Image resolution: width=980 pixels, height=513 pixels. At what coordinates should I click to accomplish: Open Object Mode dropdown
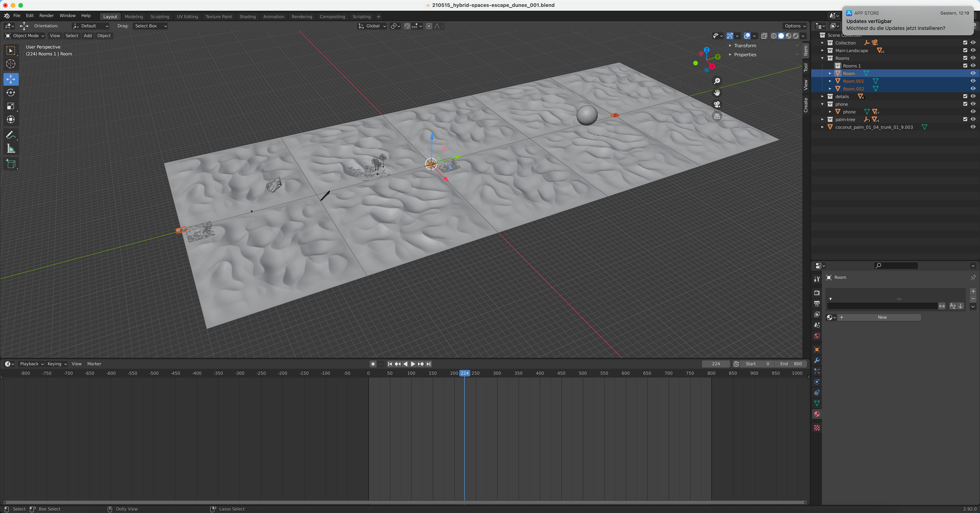pyautogui.click(x=24, y=36)
